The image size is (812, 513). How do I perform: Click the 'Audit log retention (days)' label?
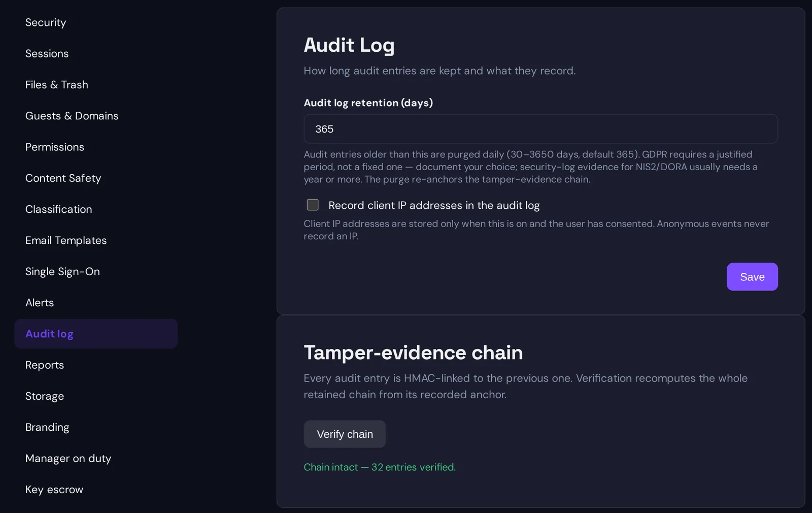coord(368,103)
